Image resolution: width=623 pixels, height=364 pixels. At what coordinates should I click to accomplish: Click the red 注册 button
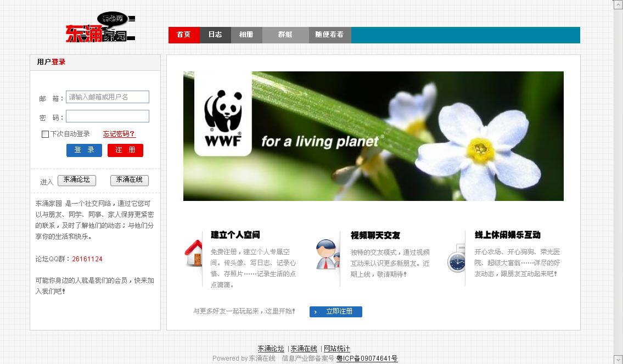coord(125,150)
